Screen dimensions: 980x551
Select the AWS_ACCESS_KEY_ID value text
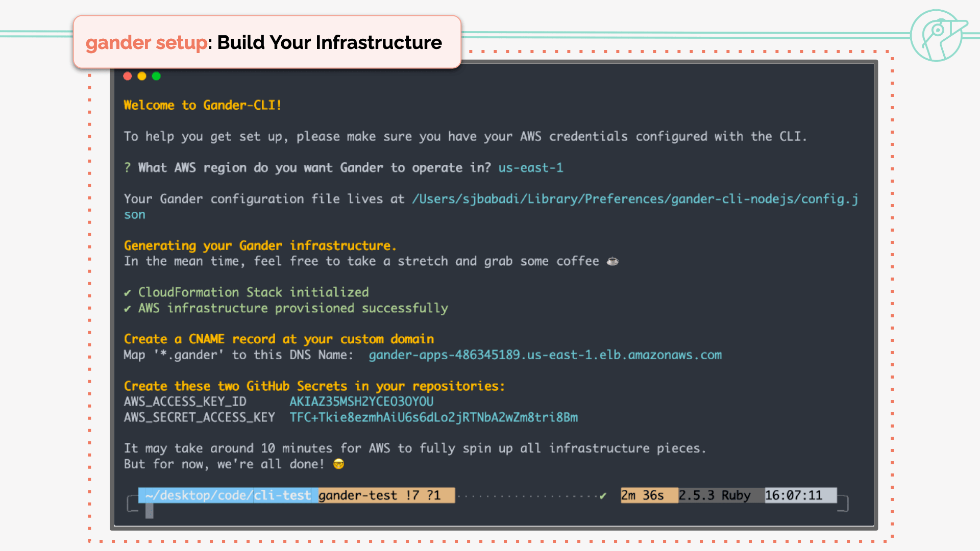tap(361, 402)
